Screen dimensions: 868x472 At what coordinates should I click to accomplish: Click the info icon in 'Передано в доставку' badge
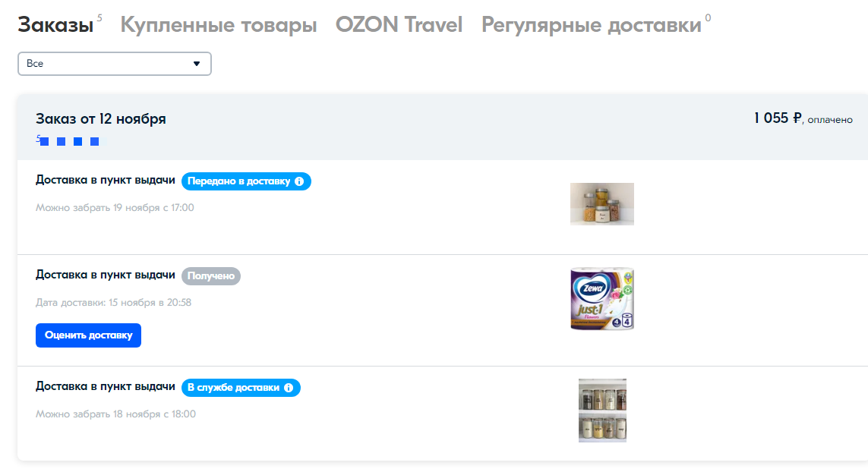click(x=299, y=181)
